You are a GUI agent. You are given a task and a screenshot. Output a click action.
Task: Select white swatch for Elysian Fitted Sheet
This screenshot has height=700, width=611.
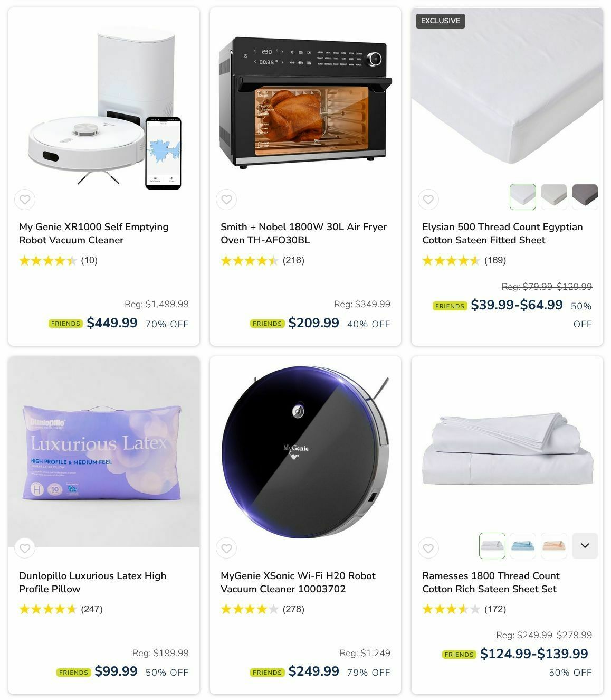(523, 197)
